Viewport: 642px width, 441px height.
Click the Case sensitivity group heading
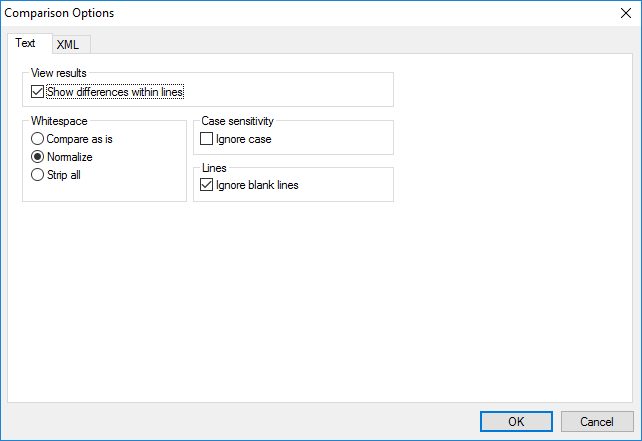238,121
